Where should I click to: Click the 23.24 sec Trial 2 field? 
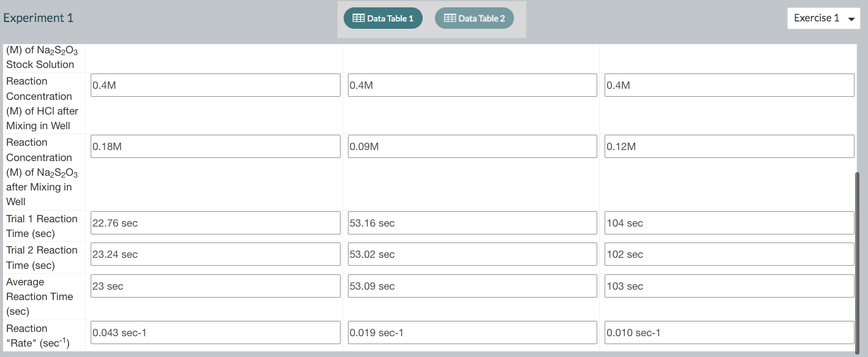[x=214, y=254]
